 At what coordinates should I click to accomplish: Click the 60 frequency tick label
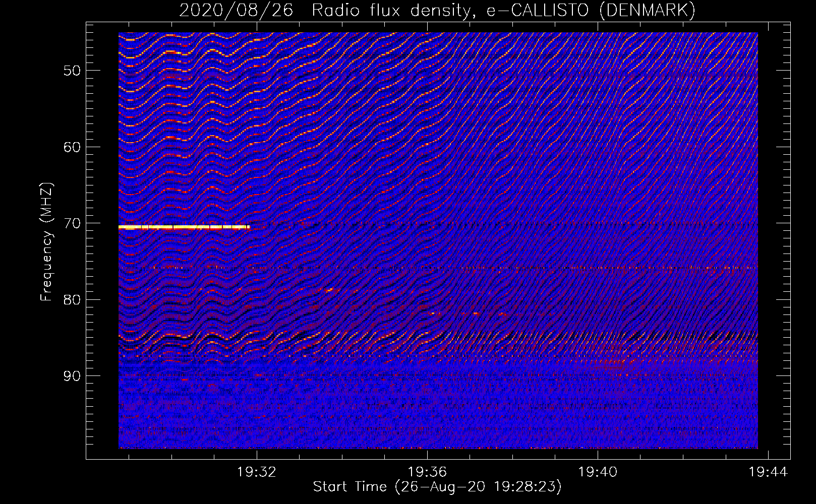(x=72, y=147)
